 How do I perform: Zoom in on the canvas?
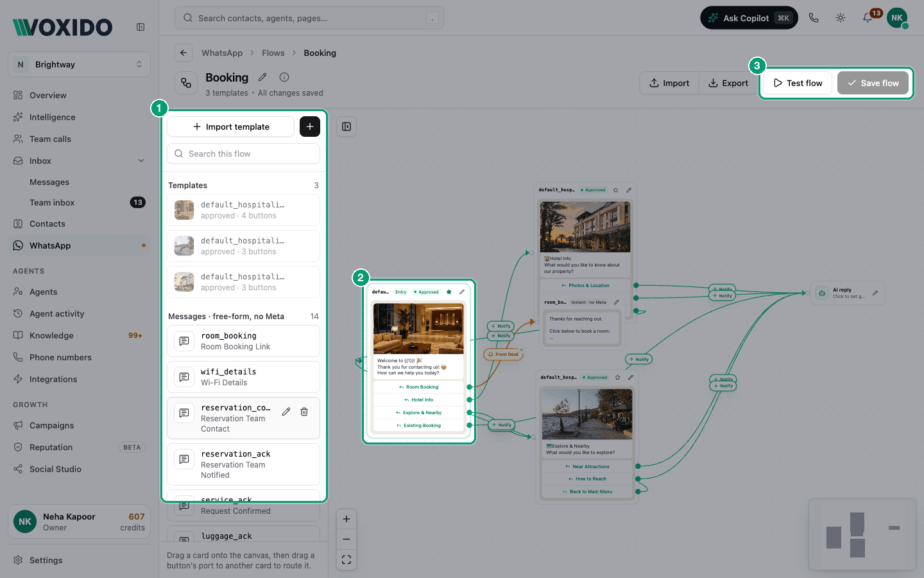pos(346,519)
